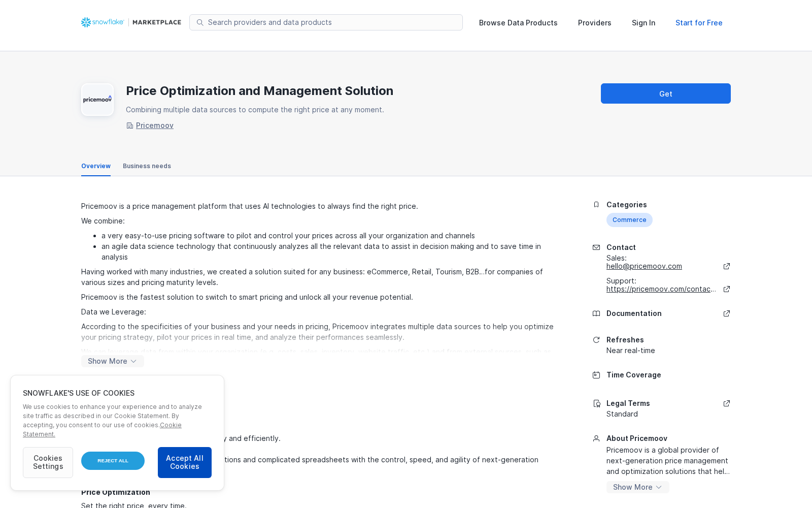This screenshot has height=508, width=812.
Task: Click the Documentation label in the sidebar
Action: click(634, 313)
